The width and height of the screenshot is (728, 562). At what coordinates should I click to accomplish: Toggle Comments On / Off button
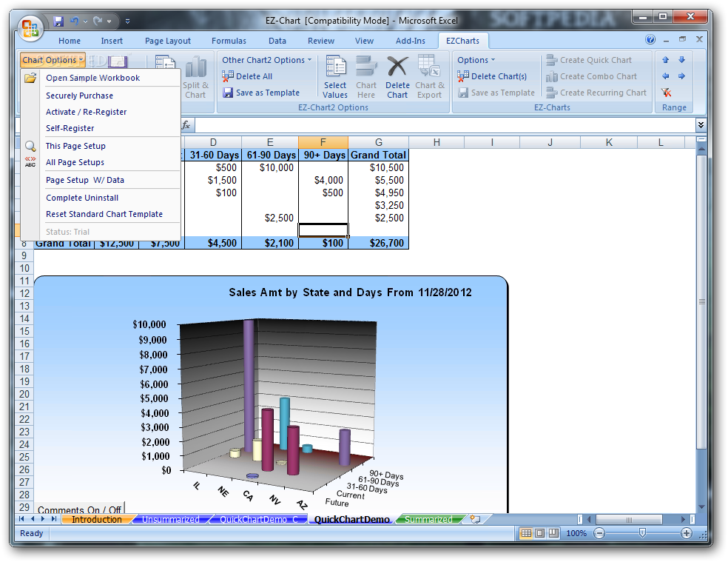coord(79,509)
